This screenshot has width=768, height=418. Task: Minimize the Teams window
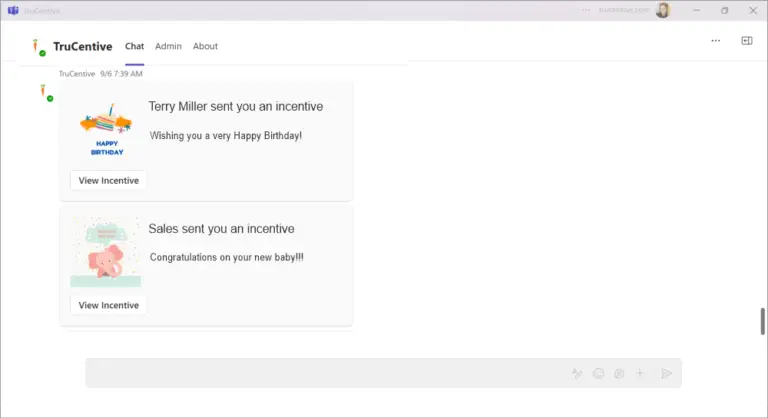(x=696, y=10)
